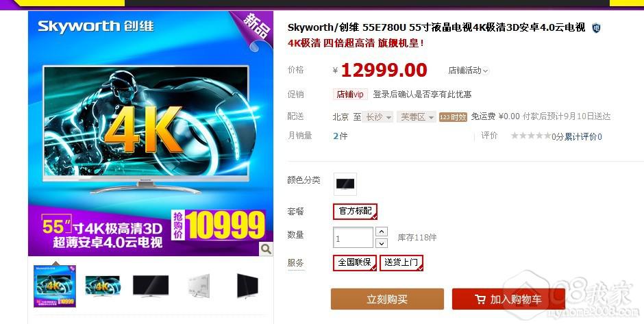Open the 芙蓉区 district dropdown
This screenshot has height=324, width=644.
coord(417,117)
